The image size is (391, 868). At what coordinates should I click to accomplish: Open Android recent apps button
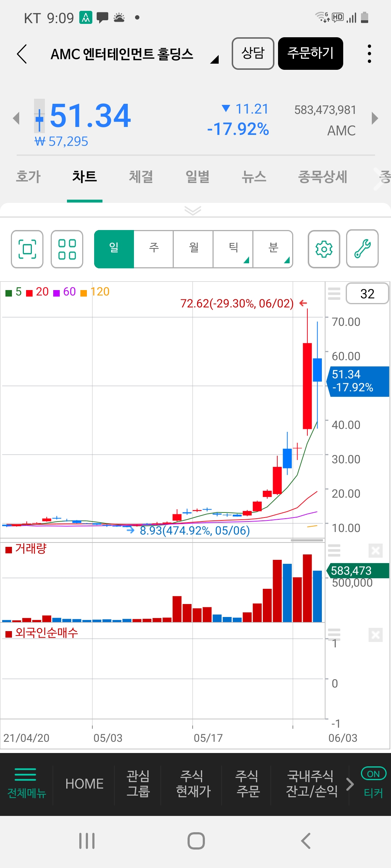pyautogui.click(x=87, y=841)
